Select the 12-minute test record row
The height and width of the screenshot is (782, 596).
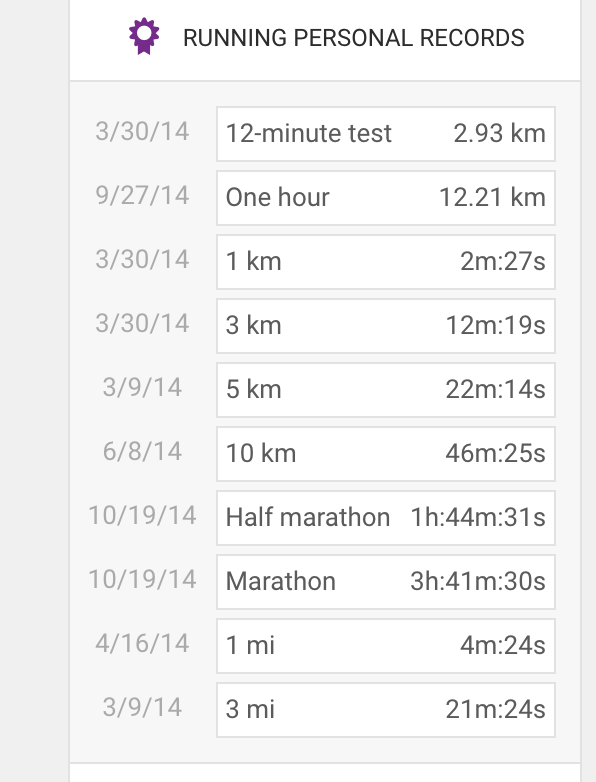pyautogui.click(x=386, y=134)
